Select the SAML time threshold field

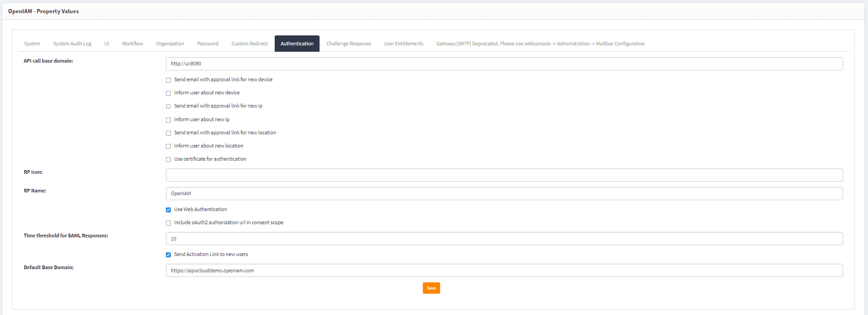click(x=504, y=239)
